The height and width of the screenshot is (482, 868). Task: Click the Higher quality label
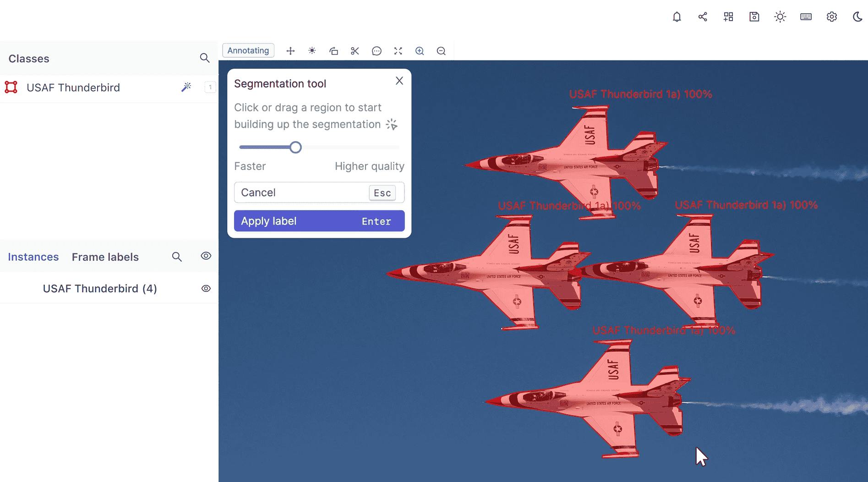(x=370, y=166)
